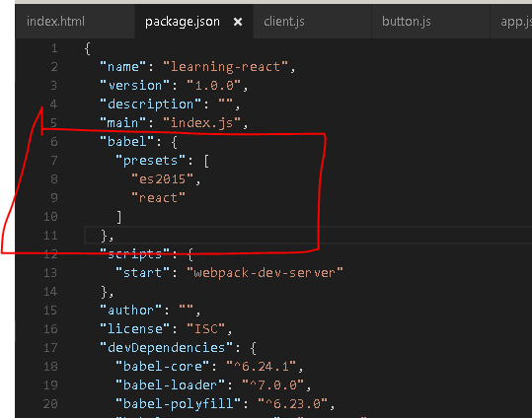The height and width of the screenshot is (418, 532).
Task: Select the package.json tab label
Action: (x=183, y=22)
